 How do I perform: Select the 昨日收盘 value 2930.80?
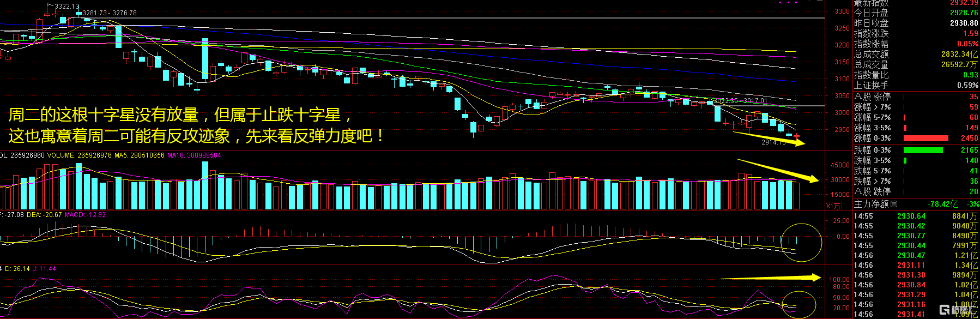[964, 23]
